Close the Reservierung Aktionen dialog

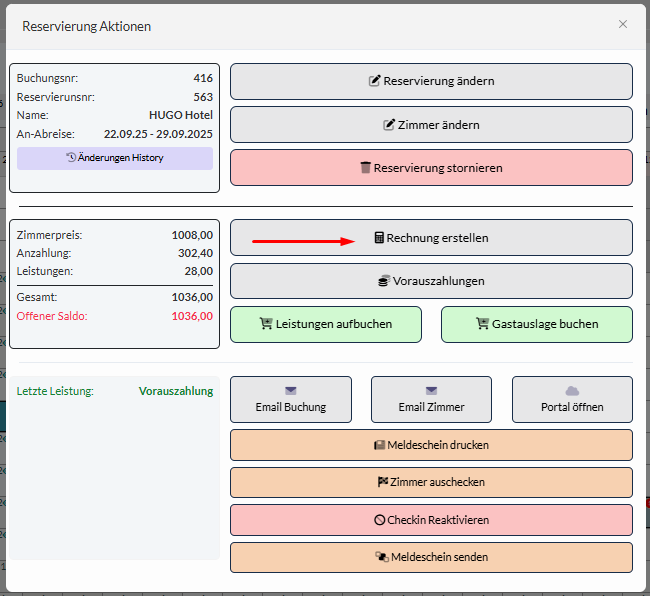[x=622, y=24]
